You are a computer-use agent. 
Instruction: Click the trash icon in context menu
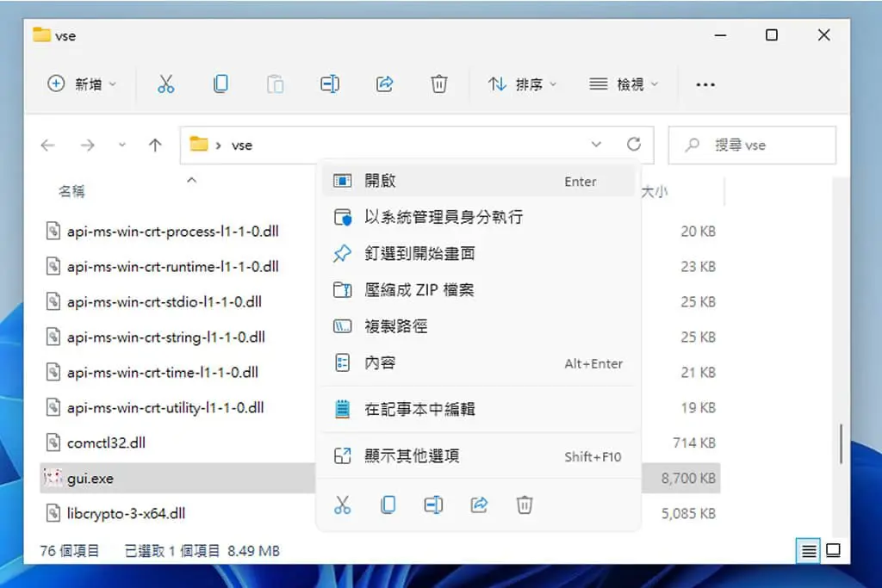pos(525,504)
